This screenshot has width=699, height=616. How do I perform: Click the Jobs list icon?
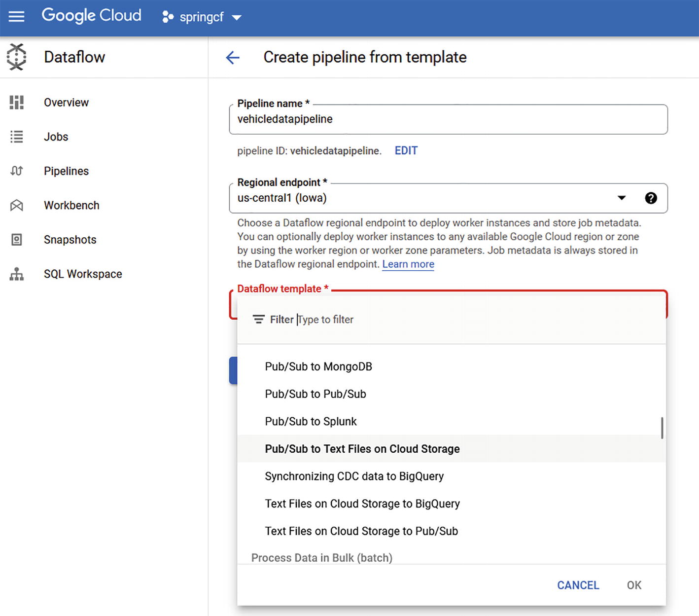(x=16, y=137)
